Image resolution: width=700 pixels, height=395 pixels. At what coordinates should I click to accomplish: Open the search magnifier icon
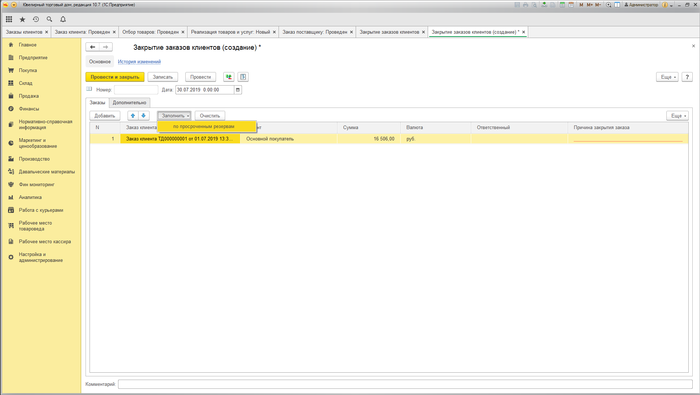click(x=50, y=19)
